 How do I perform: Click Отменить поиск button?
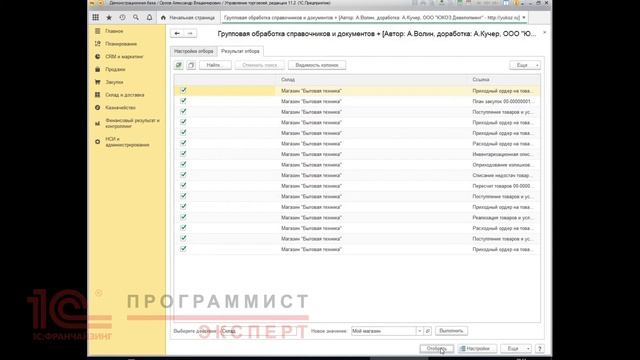[260, 65]
